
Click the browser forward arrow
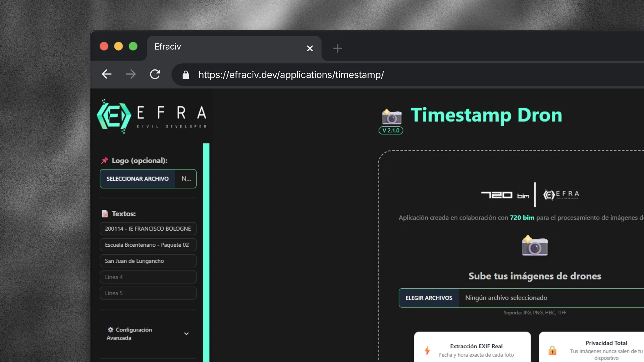coord(131,74)
